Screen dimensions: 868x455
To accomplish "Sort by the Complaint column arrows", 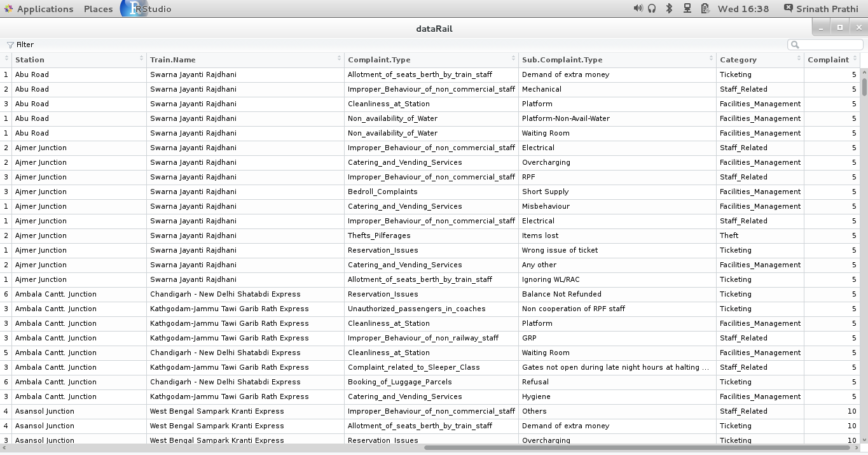I will (855, 59).
